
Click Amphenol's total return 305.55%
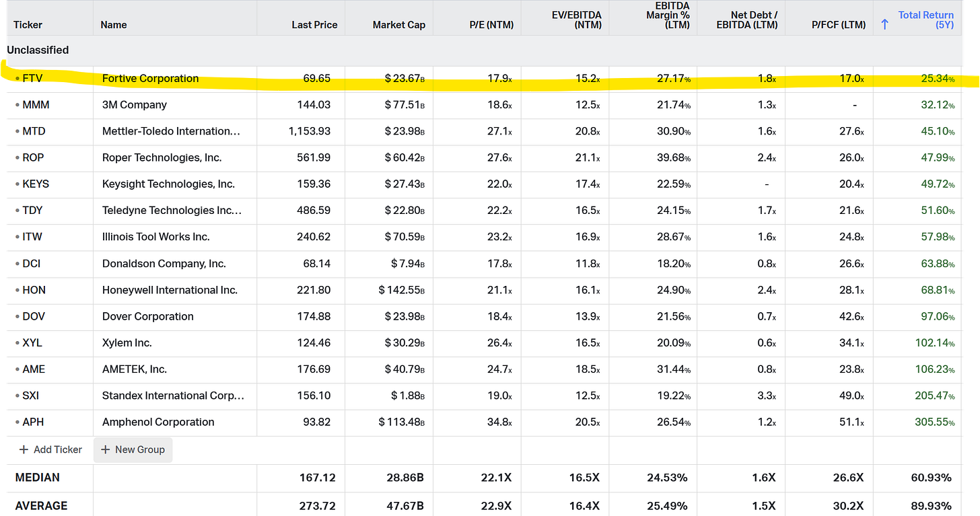pyautogui.click(x=935, y=422)
